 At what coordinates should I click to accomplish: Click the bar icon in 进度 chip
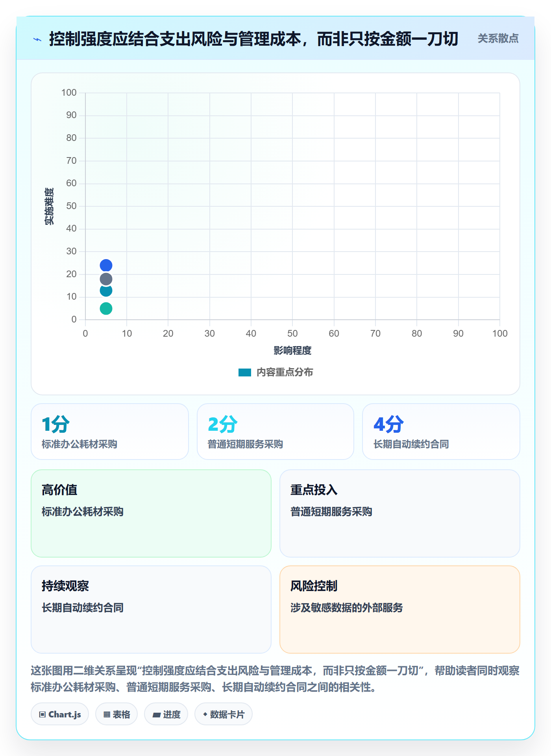pyautogui.click(x=157, y=715)
